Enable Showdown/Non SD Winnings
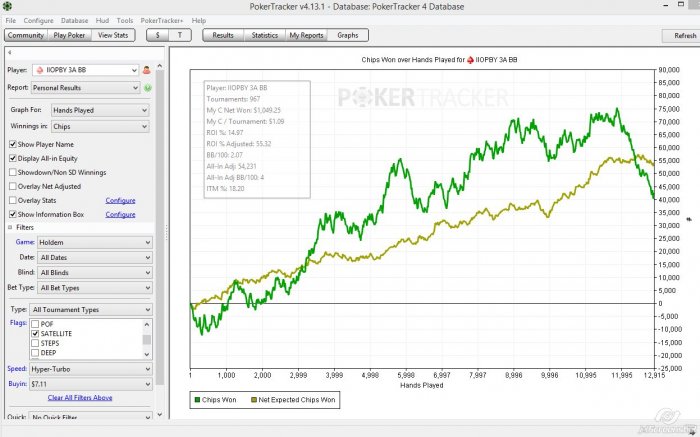700x437 pixels. [x=13, y=172]
